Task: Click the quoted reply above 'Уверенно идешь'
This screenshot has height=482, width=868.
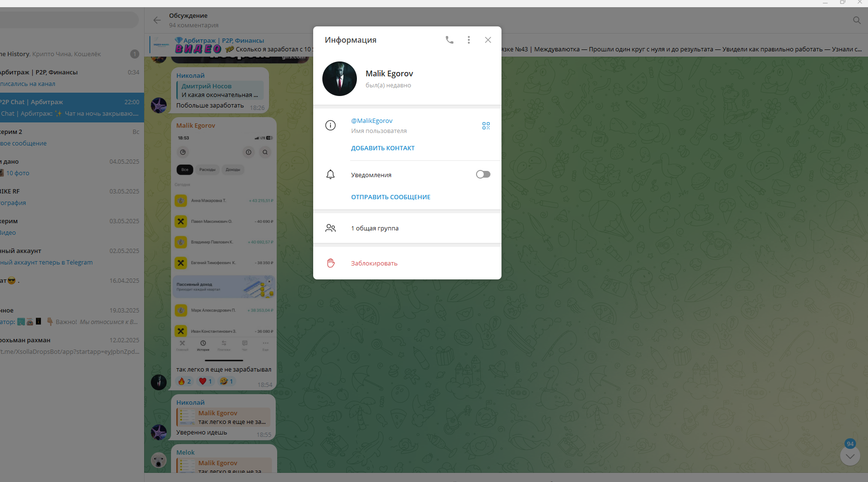Action: click(x=223, y=417)
